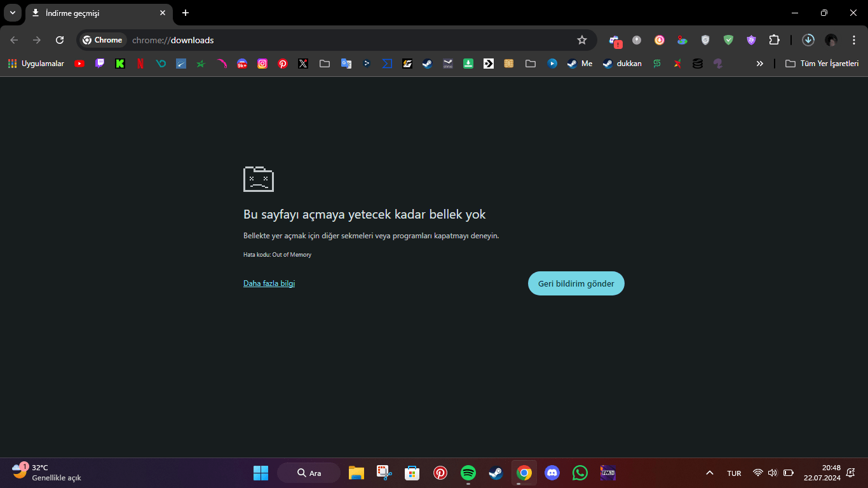The width and height of the screenshot is (868, 488).
Task: Open the Chrome profile avatar
Action: [831, 40]
